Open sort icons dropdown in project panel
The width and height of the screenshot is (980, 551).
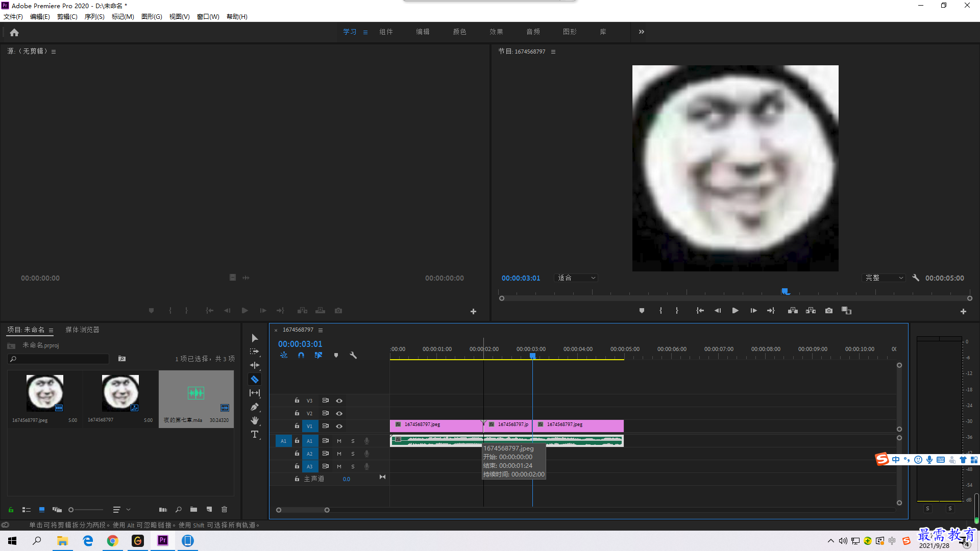click(x=121, y=510)
